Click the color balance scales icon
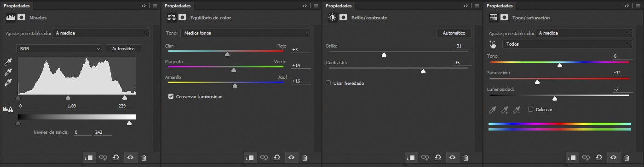Viewport: 644px width, 167px height. (172, 18)
